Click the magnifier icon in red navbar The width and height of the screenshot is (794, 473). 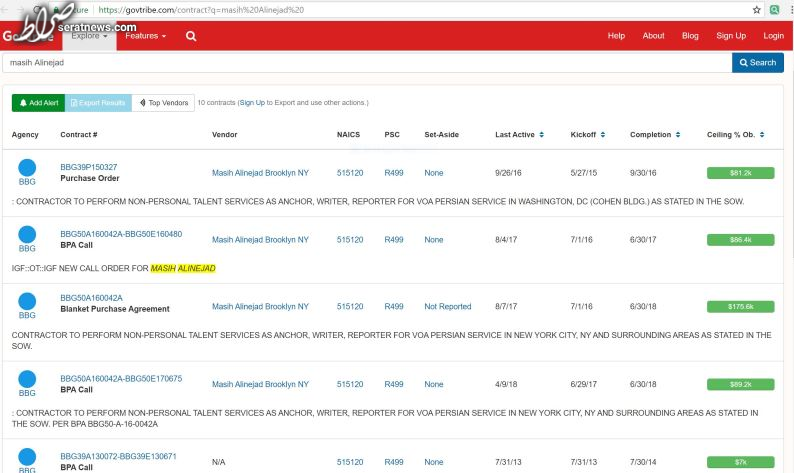pyautogui.click(x=191, y=36)
